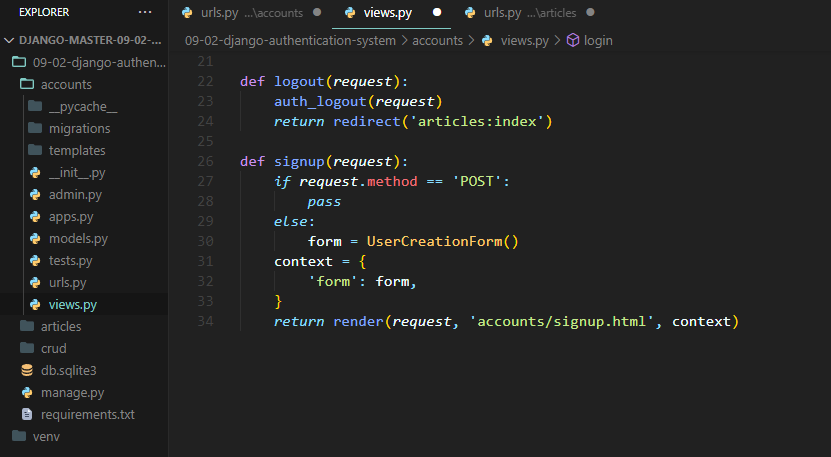This screenshot has width=831, height=457.
Task: Click line number 34 in gutter
Action: (x=205, y=321)
